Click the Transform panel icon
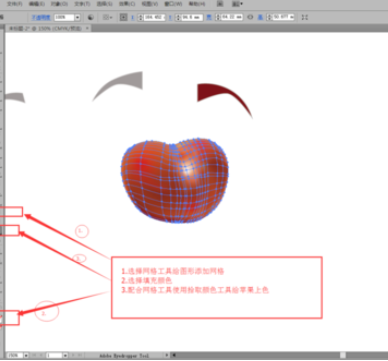 [305, 17]
